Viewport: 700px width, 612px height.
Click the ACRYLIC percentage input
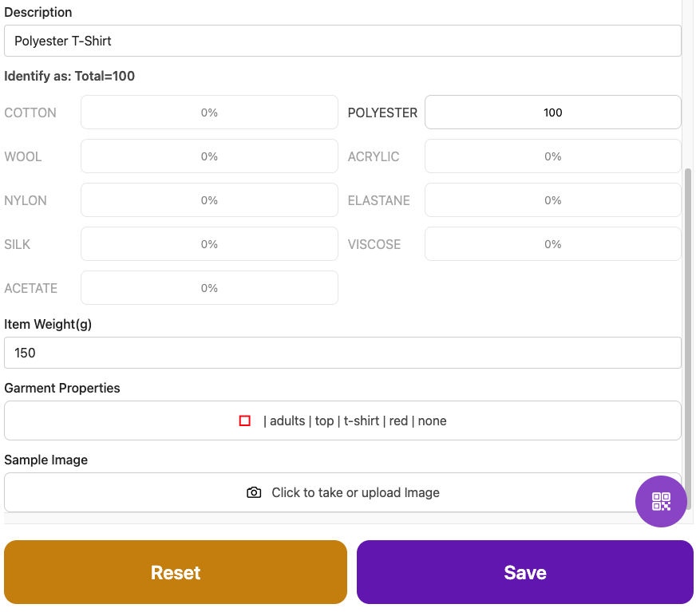point(552,156)
